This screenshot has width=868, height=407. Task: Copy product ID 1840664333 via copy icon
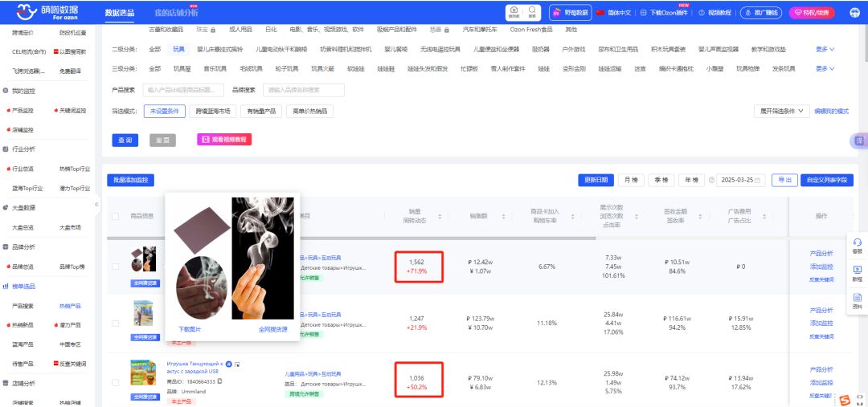point(219,381)
